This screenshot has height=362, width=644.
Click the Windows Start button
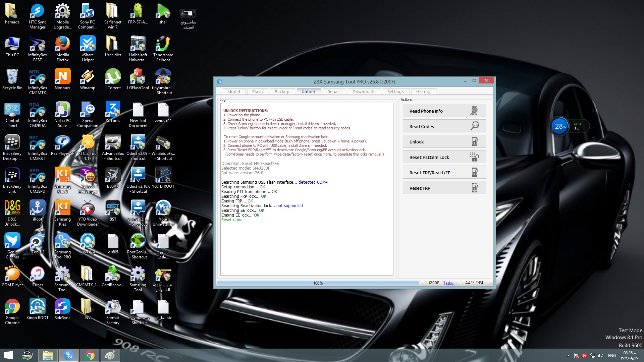tap(8, 355)
